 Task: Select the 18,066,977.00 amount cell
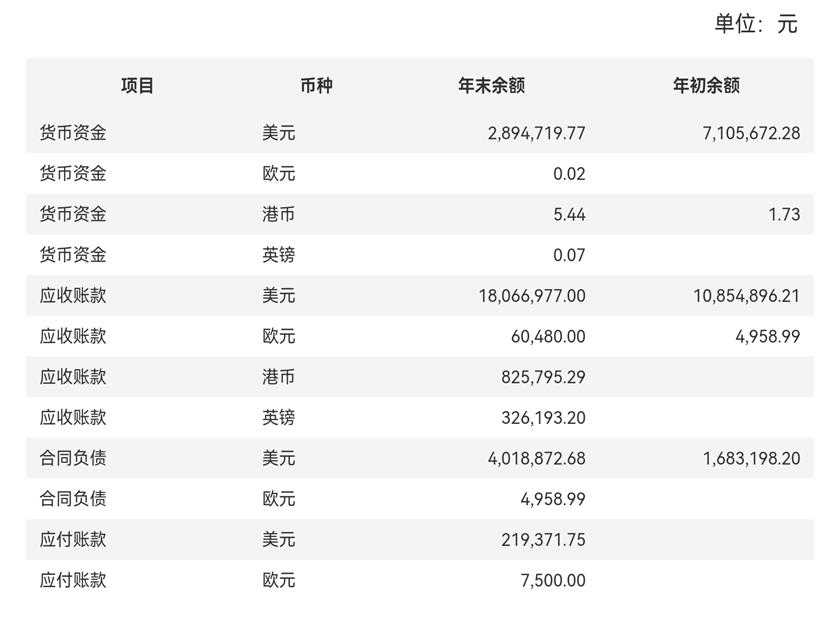point(532,296)
